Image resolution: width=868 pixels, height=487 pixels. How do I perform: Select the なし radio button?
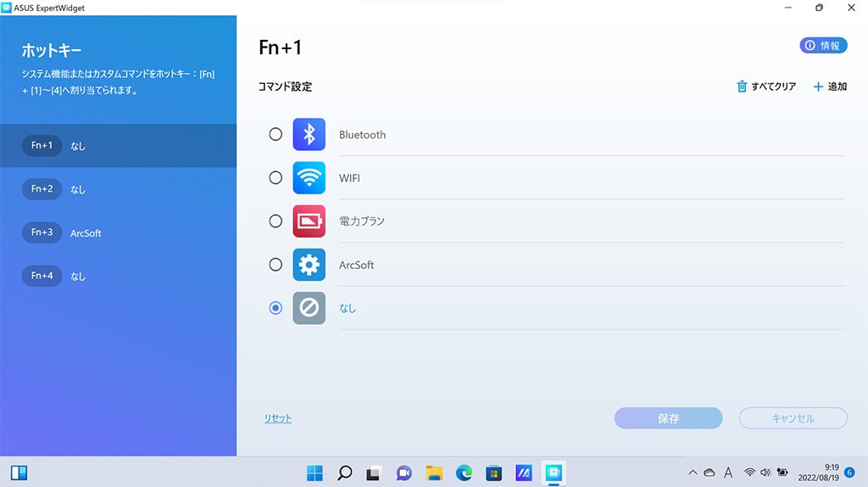pyautogui.click(x=275, y=308)
